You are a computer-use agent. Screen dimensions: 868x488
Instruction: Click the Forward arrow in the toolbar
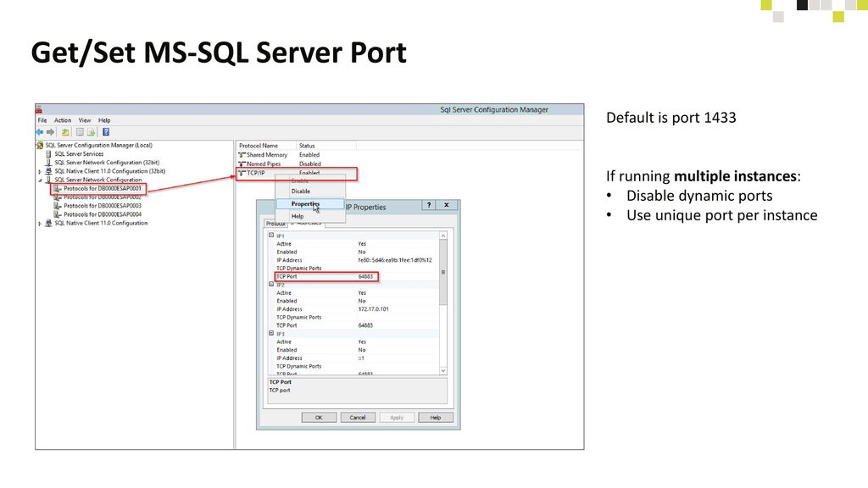pyautogui.click(x=50, y=132)
